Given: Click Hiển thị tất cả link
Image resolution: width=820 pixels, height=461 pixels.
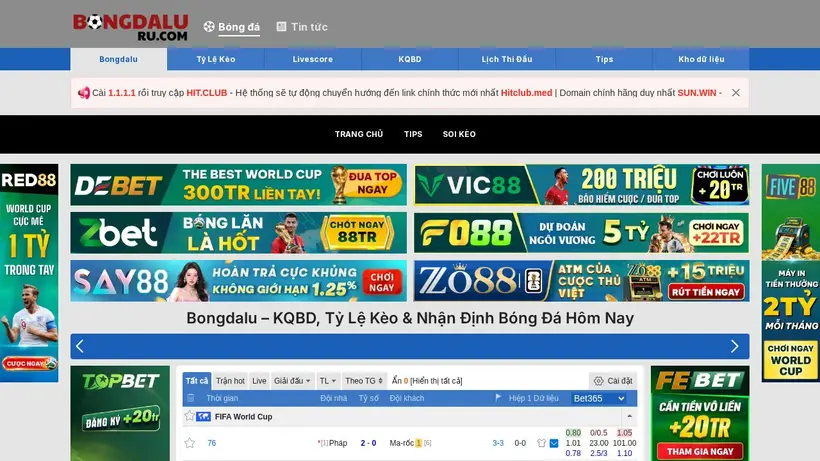Looking at the screenshot, I should tap(436, 381).
